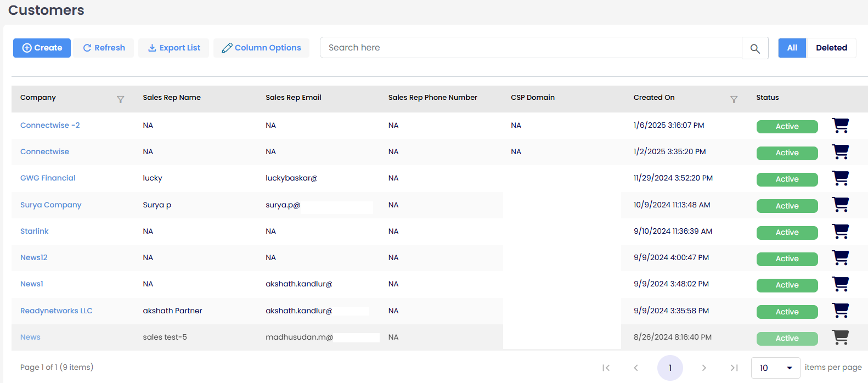This screenshot has width=868, height=383.
Task: Go to the last page arrow
Action: coord(734,368)
